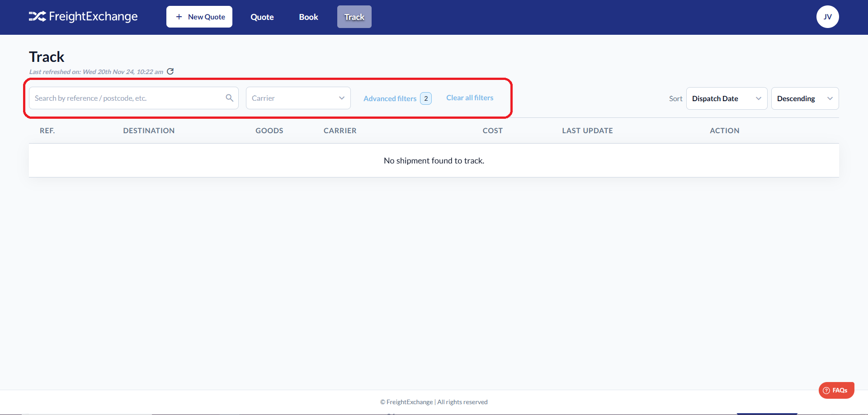Click the GOODS column header
Screen dimensions: 868x415
coord(269,131)
